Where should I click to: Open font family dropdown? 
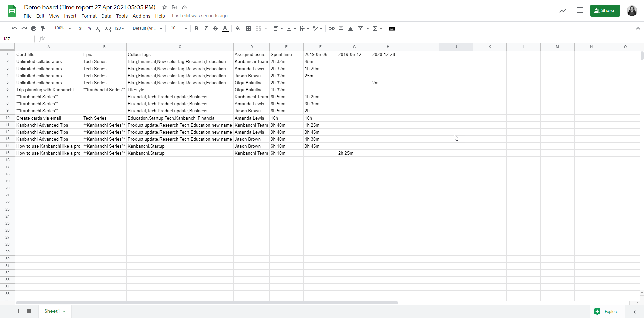click(x=148, y=28)
